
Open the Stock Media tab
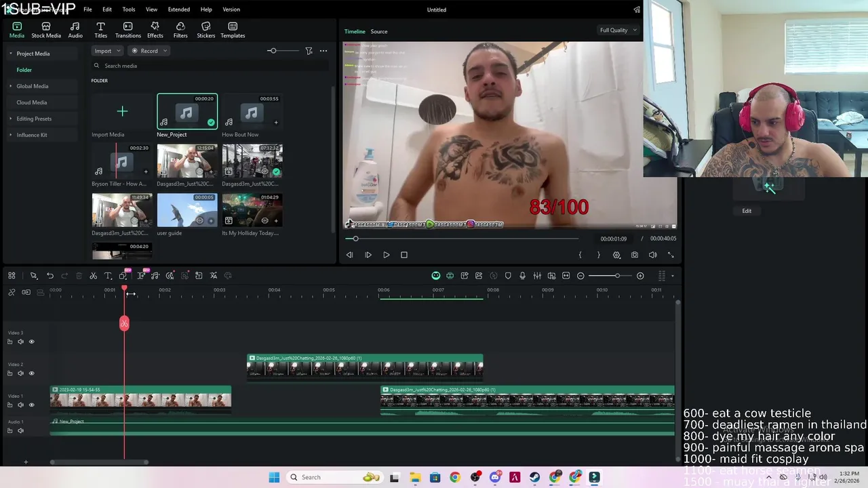46,30
